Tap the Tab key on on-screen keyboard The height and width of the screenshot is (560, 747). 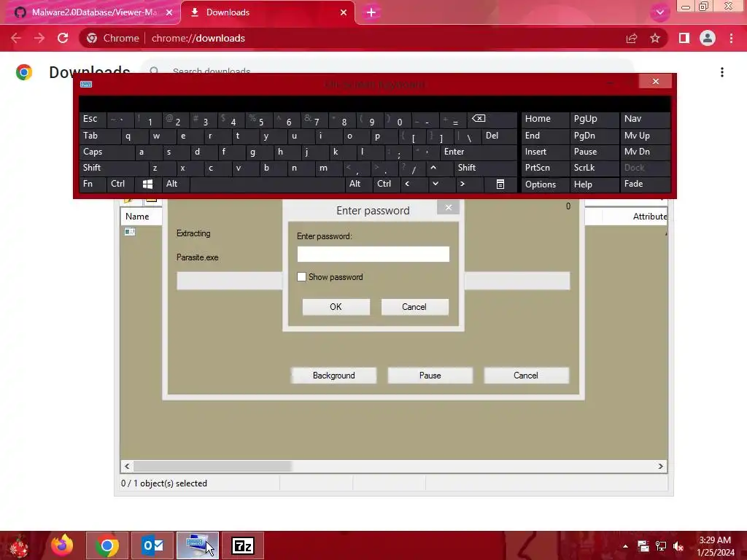point(99,136)
